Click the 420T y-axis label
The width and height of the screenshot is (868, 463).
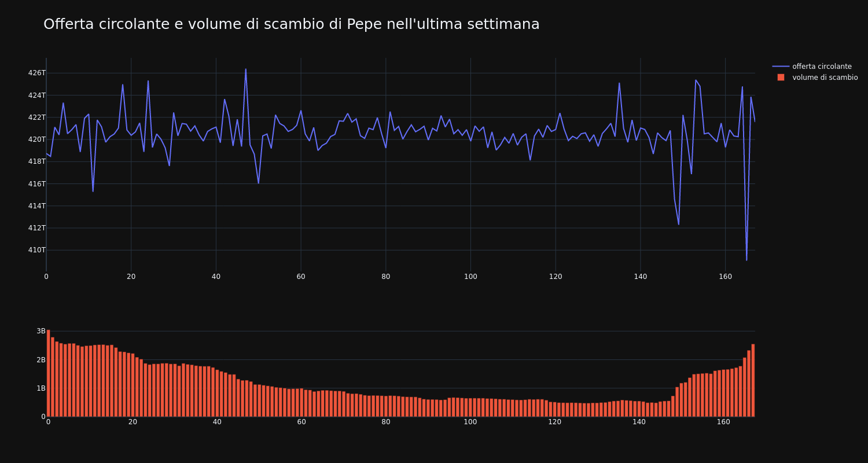(36, 139)
